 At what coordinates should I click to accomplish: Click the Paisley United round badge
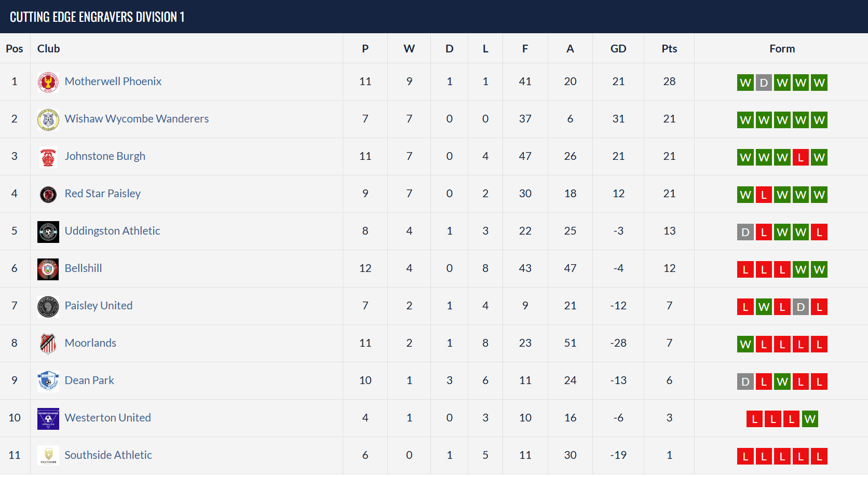tap(48, 306)
